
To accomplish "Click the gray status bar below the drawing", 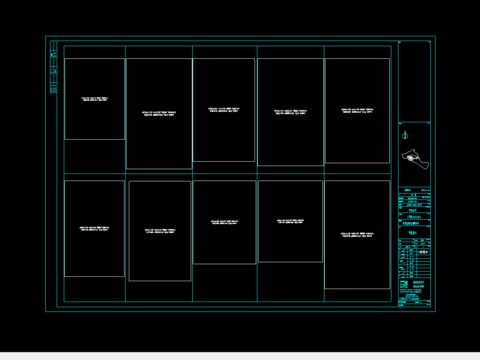I will click(240, 356).
